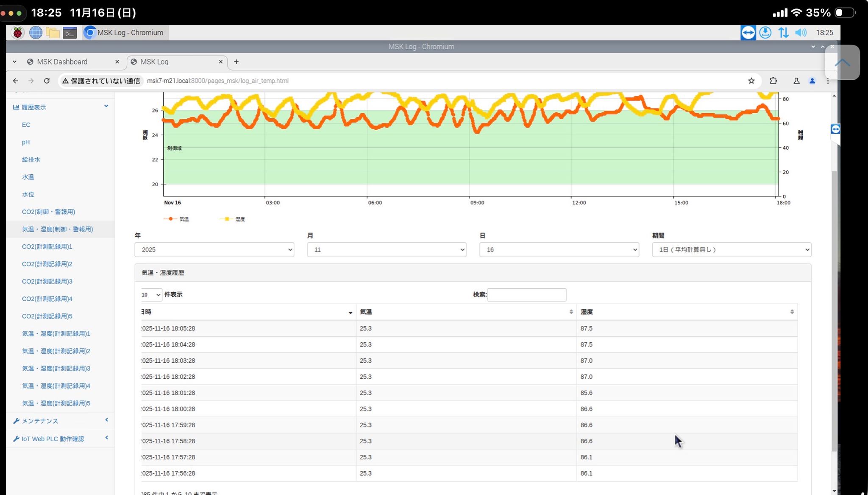Open the pH history link

(26, 142)
